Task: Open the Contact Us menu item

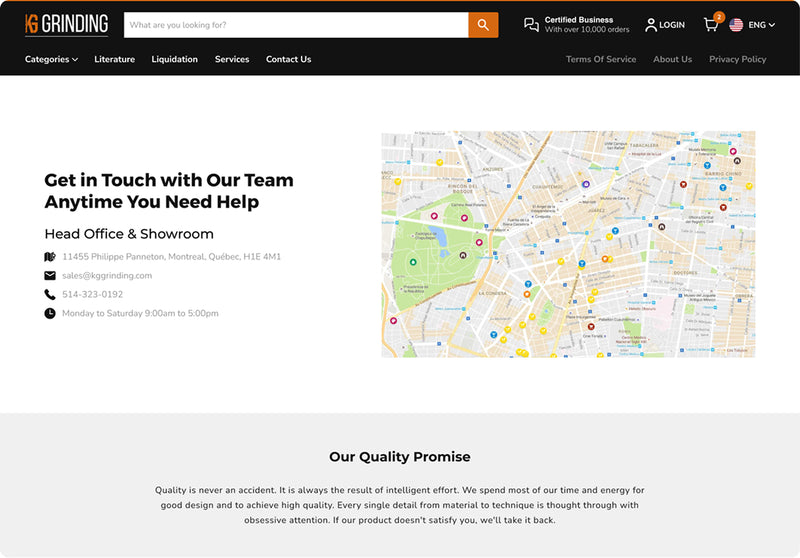Action: pyautogui.click(x=288, y=60)
